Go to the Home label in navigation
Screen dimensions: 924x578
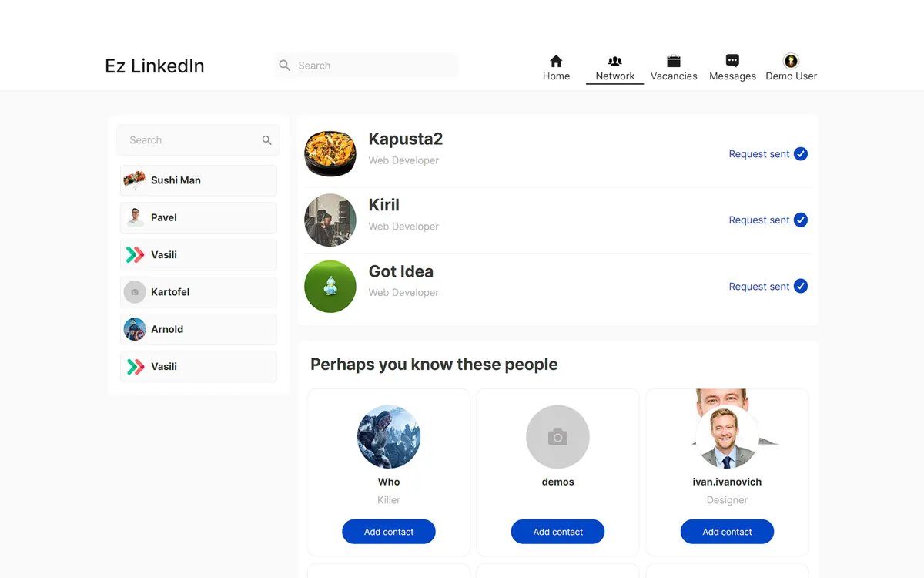pos(556,76)
